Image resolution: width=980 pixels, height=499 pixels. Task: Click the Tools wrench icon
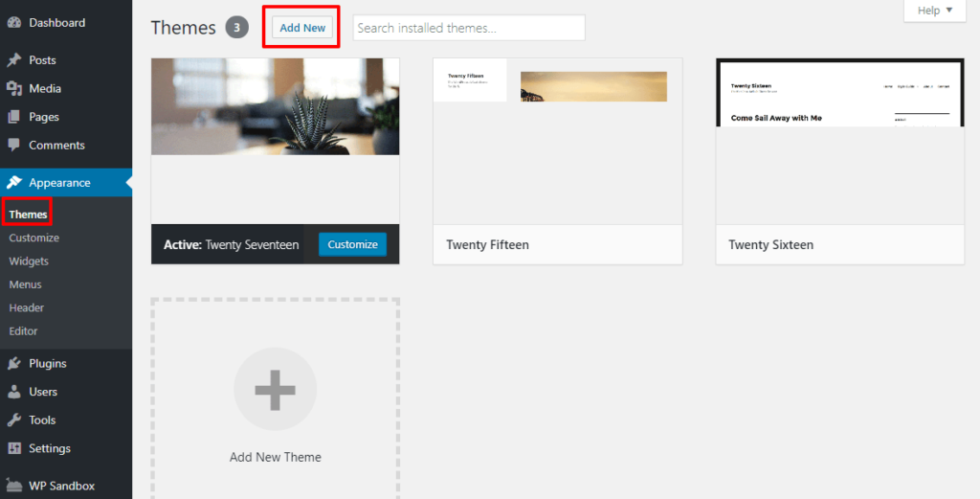(13, 420)
